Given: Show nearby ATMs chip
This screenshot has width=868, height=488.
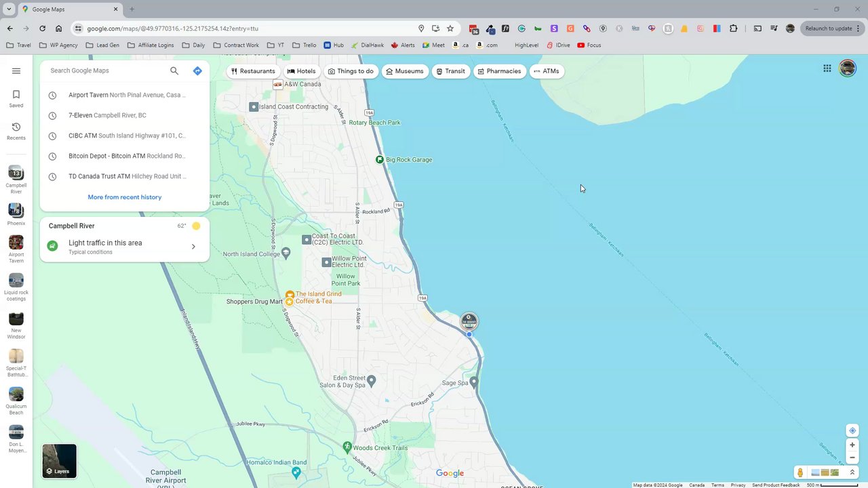Looking at the screenshot, I should [547, 71].
